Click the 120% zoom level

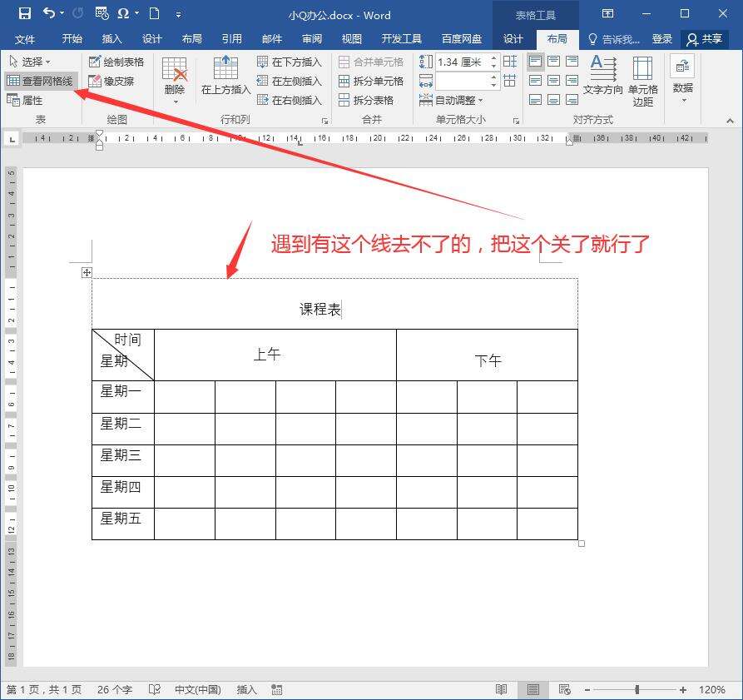click(711, 689)
